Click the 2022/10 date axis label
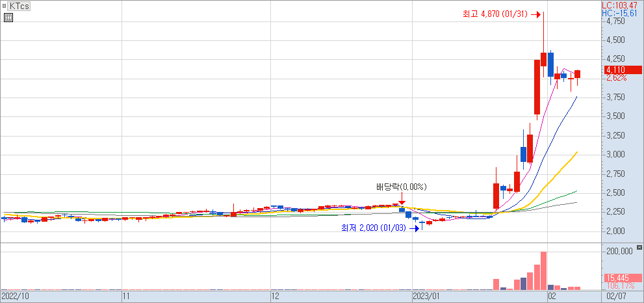Screen dimensions: 644x303 pos(15,296)
